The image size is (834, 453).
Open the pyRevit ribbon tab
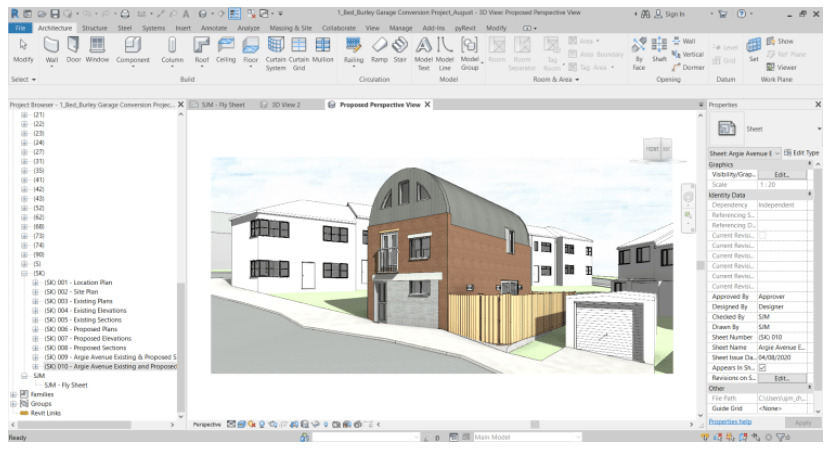pyautogui.click(x=464, y=28)
